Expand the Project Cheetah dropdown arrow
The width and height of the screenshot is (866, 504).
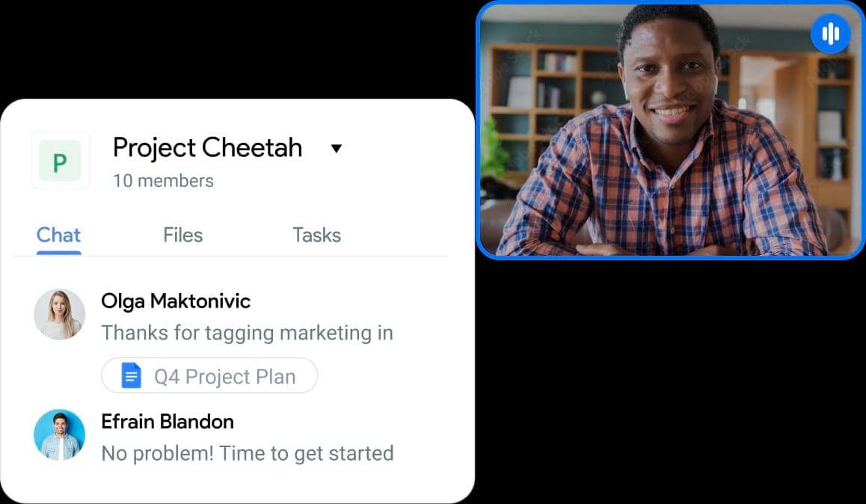(x=337, y=148)
